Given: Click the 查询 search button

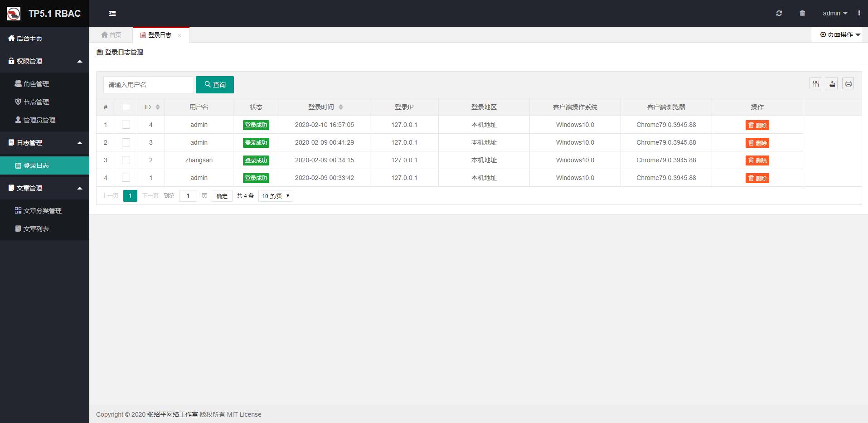Looking at the screenshot, I should pos(215,85).
